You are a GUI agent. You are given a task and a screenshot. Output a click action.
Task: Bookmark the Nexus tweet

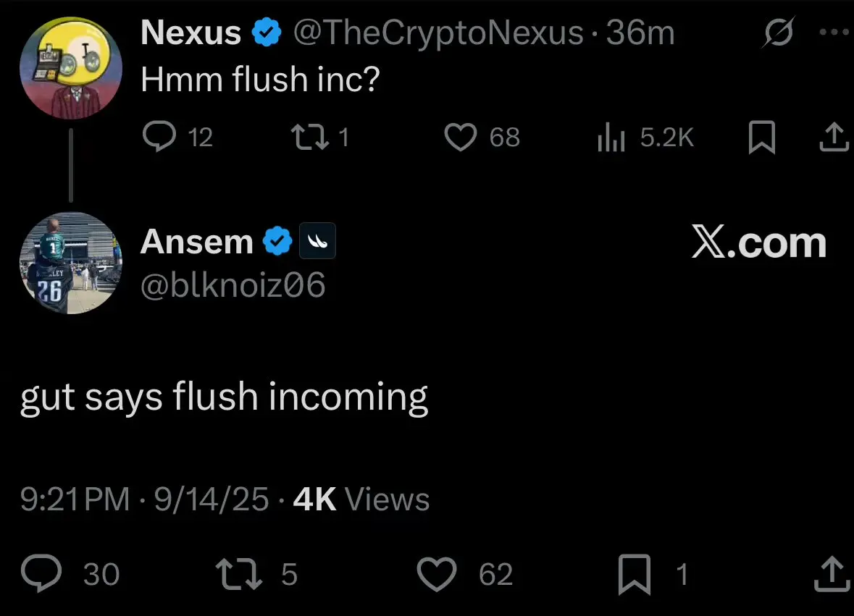pos(761,137)
